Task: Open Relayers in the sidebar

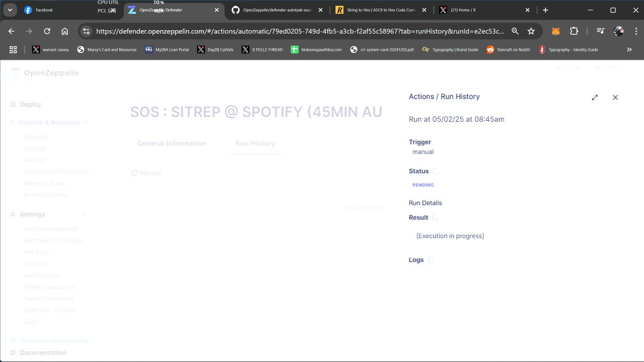Action: pos(36,137)
